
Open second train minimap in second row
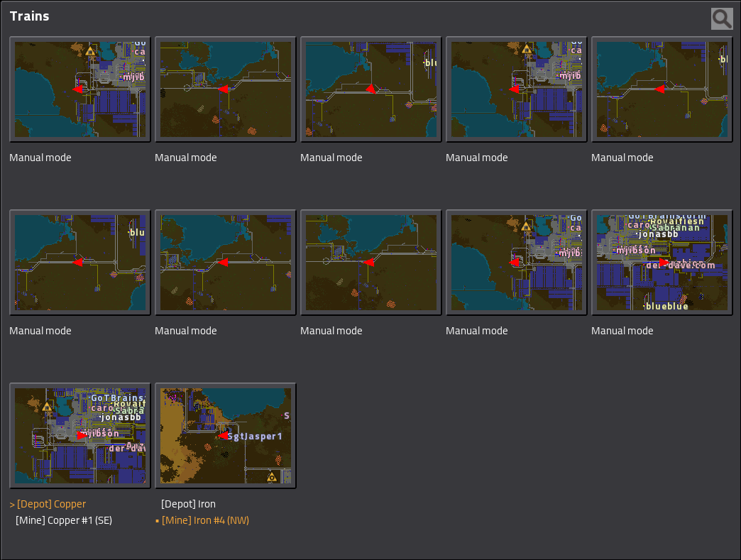point(226,263)
